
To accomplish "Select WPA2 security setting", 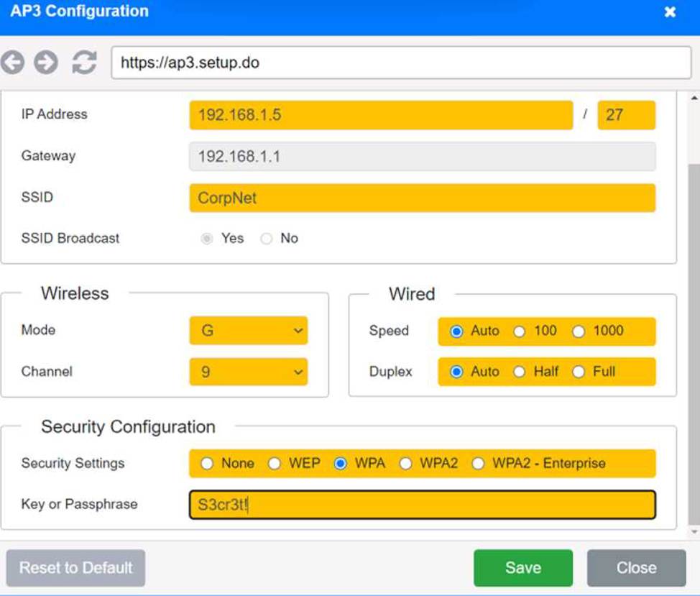I will click(406, 464).
